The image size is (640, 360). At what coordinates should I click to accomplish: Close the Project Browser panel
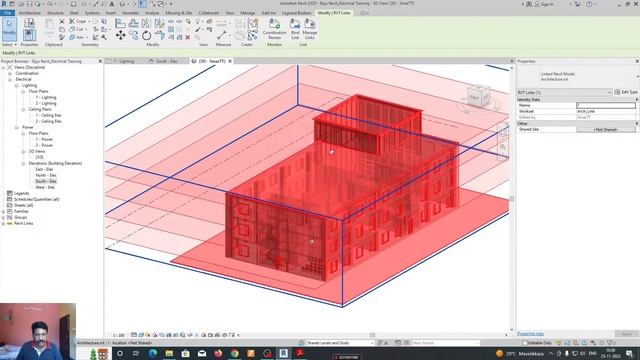[100, 61]
